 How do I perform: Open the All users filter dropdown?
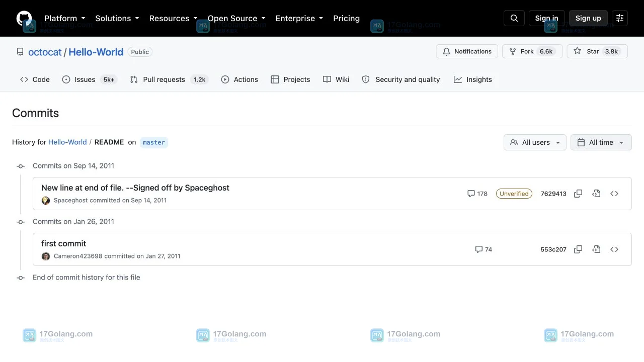[535, 142]
